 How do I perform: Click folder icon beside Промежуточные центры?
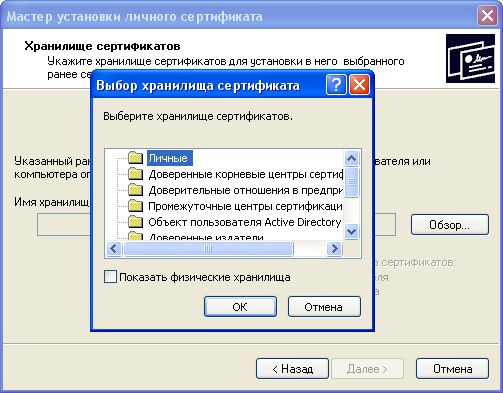136,206
